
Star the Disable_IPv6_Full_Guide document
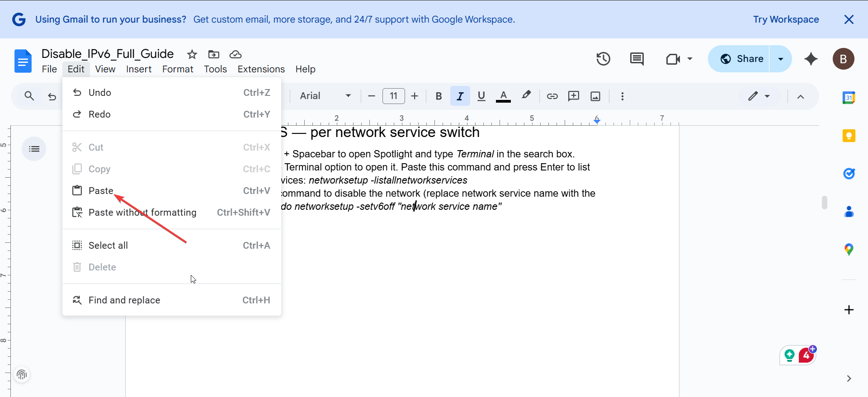pyautogui.click(x=192, y=54)
